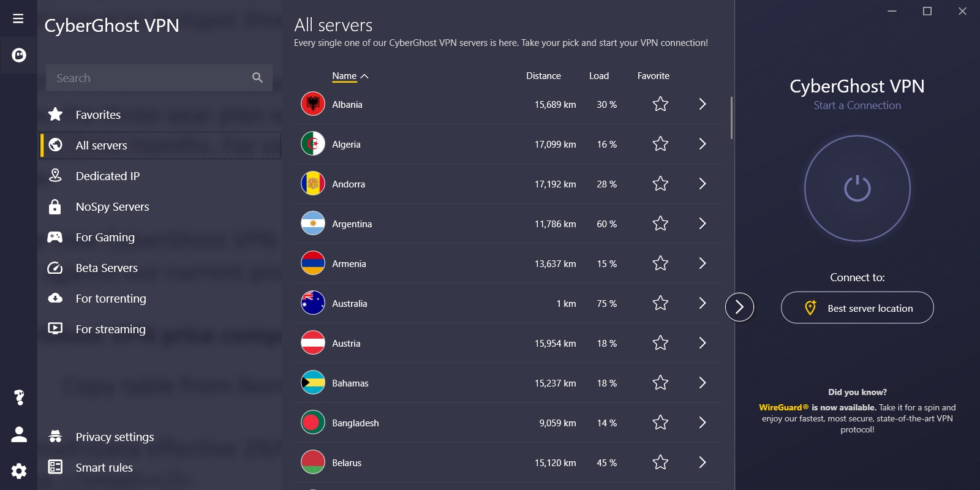Click the search magnifier icon

click(x=257, y=78)
